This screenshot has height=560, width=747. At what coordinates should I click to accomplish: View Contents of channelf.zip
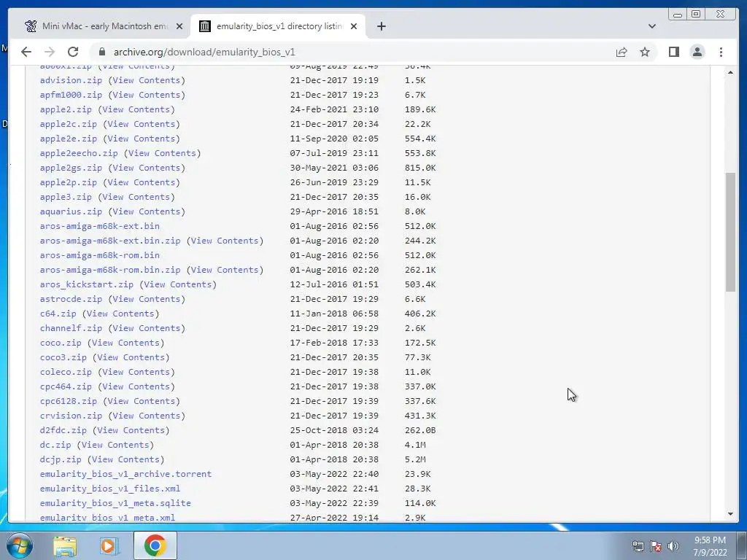click(x=146, y=328)
